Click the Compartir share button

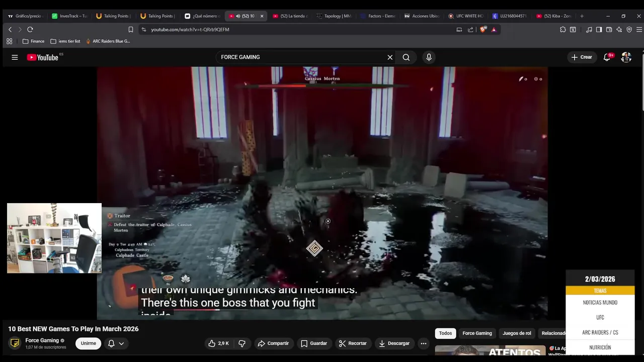click(x=273, y=343)
